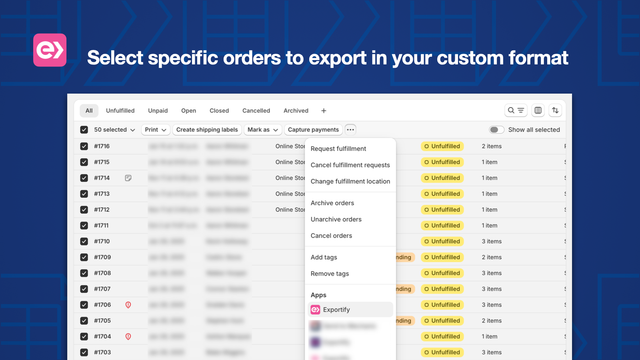
Task: Click Capture payments button
Action: [x=313, y=130]
